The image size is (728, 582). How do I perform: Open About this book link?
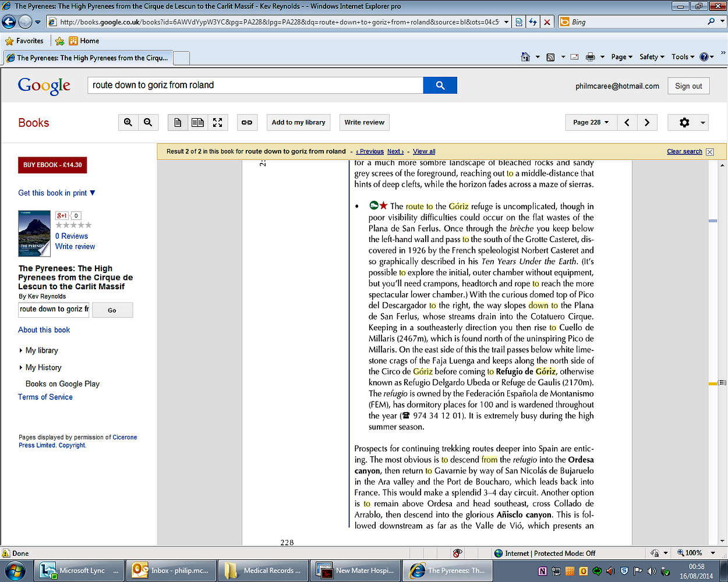click(44, 330)
